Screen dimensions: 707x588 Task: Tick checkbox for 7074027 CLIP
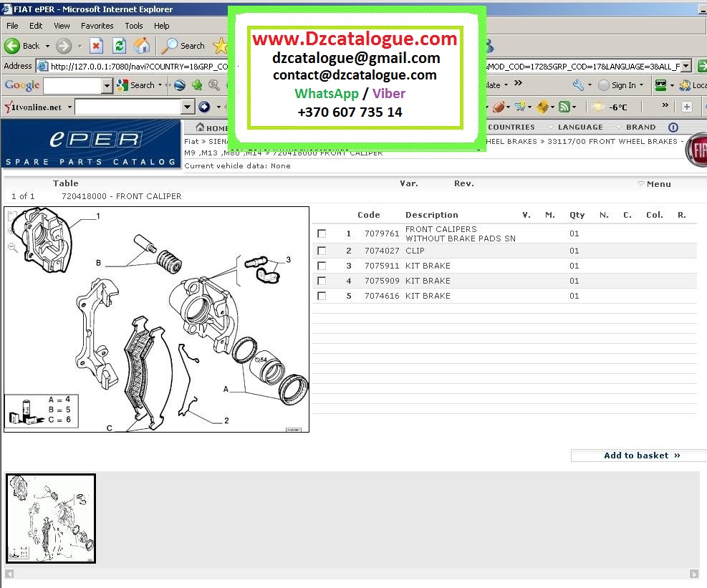click(322, 251)
